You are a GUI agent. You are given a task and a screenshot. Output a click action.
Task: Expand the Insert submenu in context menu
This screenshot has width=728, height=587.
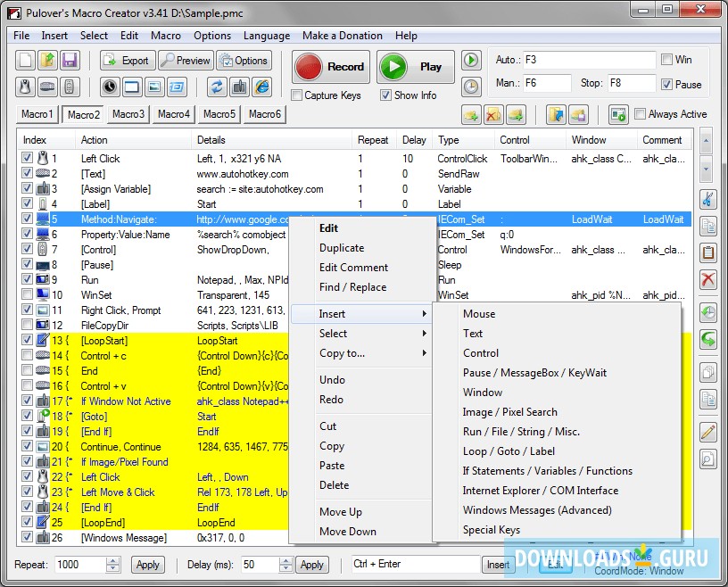pos(360,314)
